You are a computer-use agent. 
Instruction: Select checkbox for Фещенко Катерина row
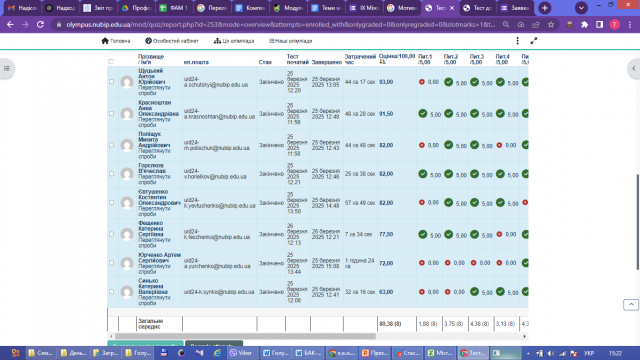coord(111,234)
